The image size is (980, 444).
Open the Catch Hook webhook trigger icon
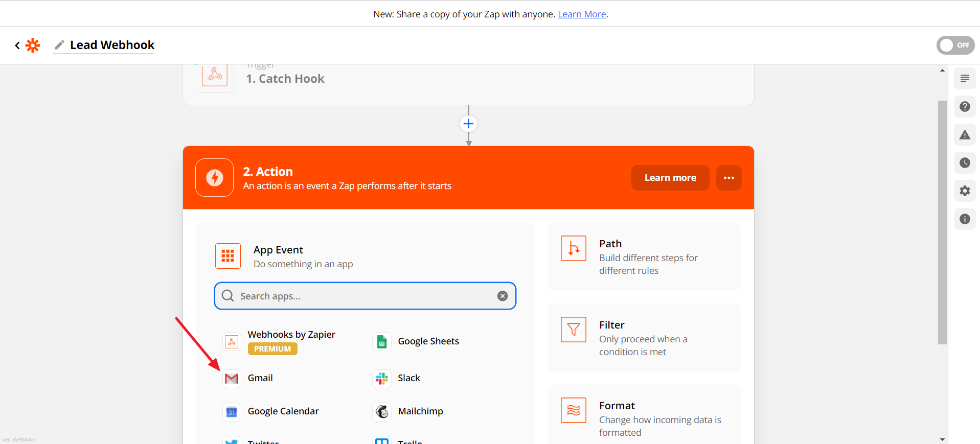[x=215, y=75]
